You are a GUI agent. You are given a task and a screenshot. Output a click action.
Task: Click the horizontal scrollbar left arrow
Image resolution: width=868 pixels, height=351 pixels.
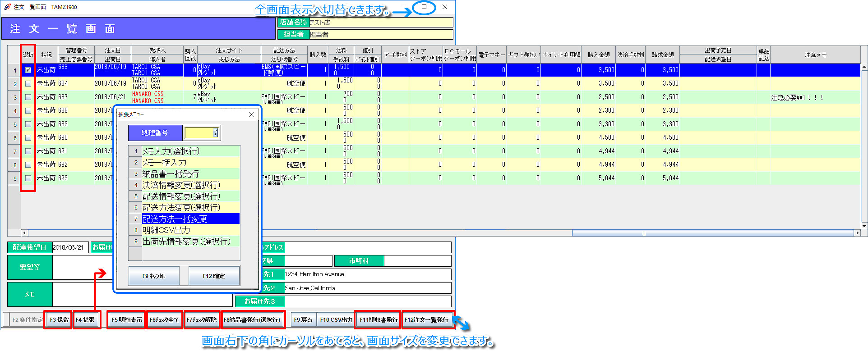pyautogui.click(x=24, y=233)
